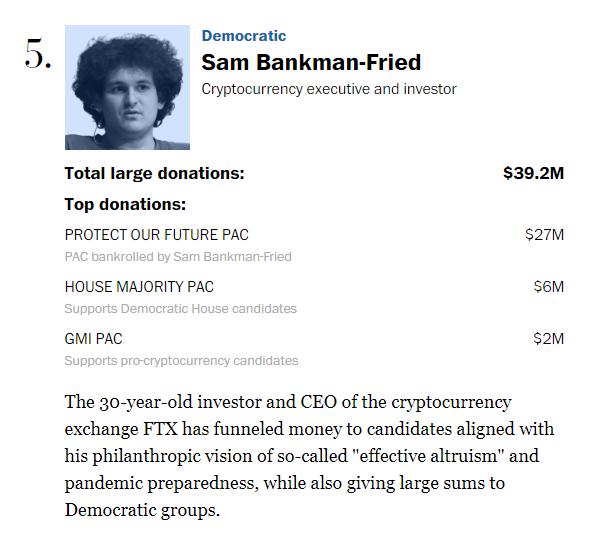This screenshot has width=616, height=544.
Task: Click the ranking number 5
Action: (x=37, y=57)
